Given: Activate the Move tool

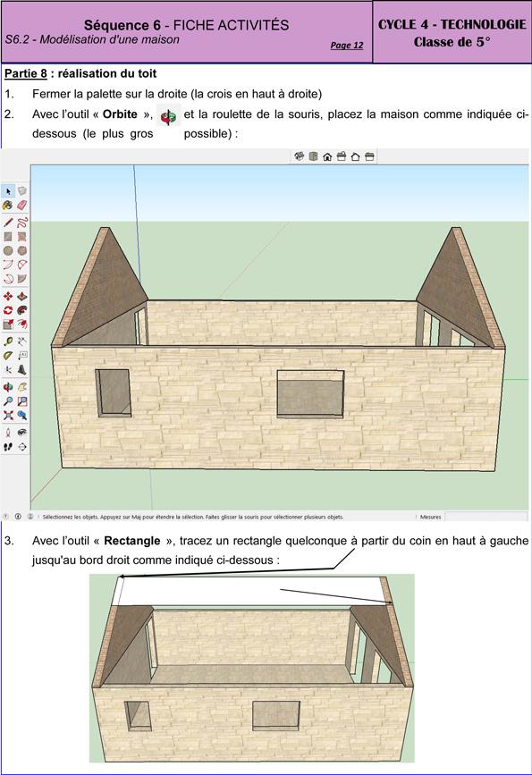Looking at the screenshot, I should click(x=8, y=297).
